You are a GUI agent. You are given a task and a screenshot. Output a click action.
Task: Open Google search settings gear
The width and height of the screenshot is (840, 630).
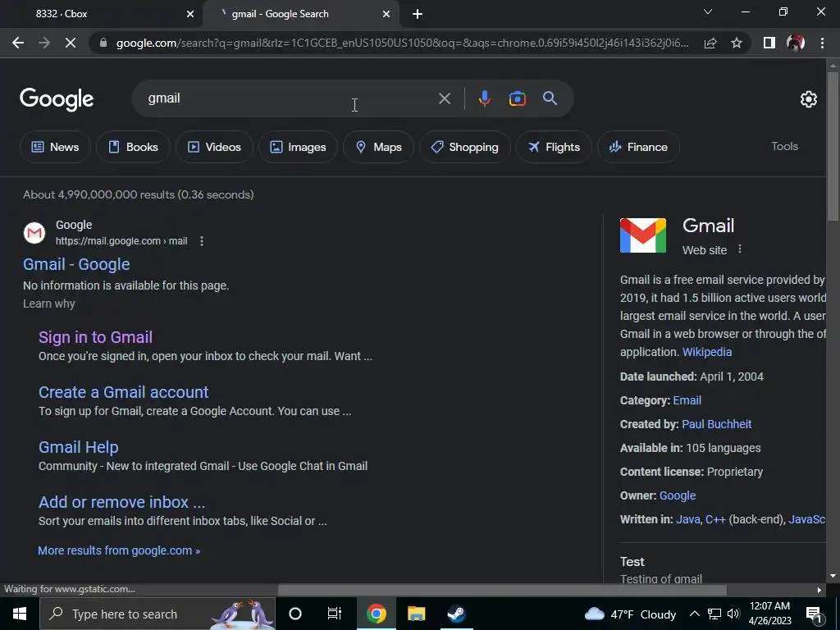point(808,99)
